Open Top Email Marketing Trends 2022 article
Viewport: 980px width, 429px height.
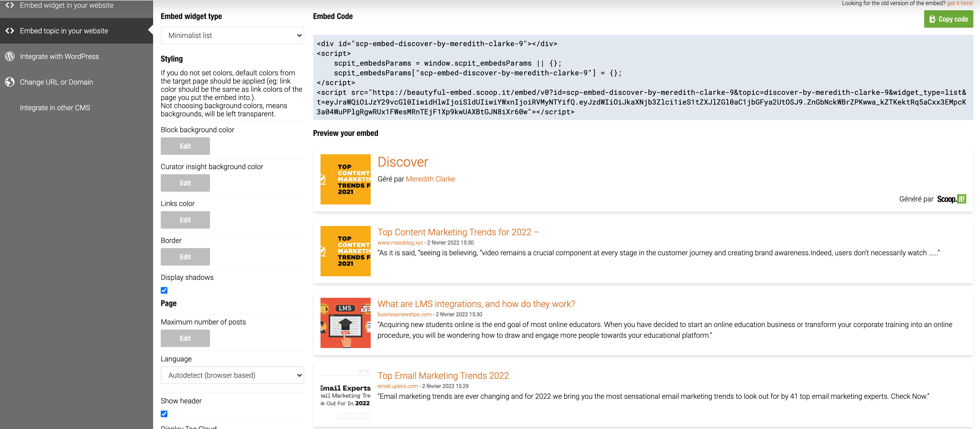(443, 376)
